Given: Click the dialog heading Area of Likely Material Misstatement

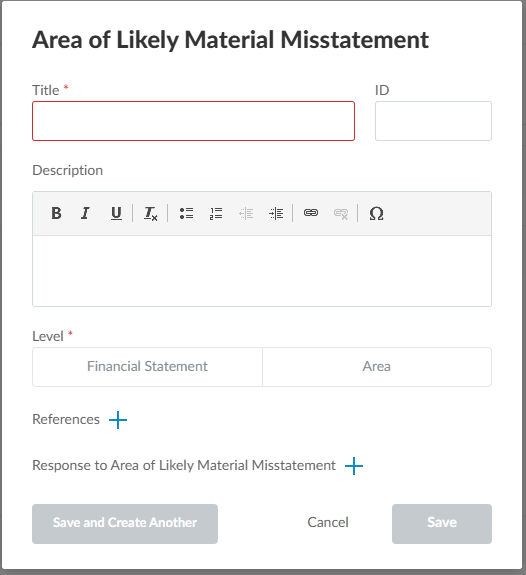Looking at the screenshot, I should point(230,40).
